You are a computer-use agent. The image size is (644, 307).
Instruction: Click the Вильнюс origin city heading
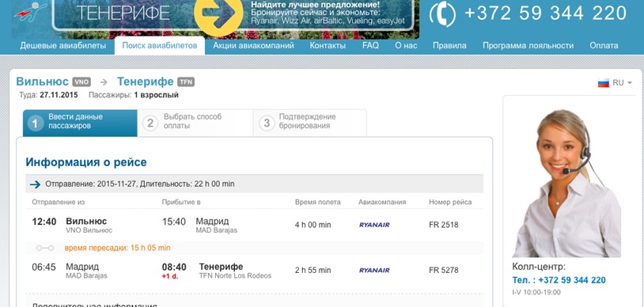(42, 81)
